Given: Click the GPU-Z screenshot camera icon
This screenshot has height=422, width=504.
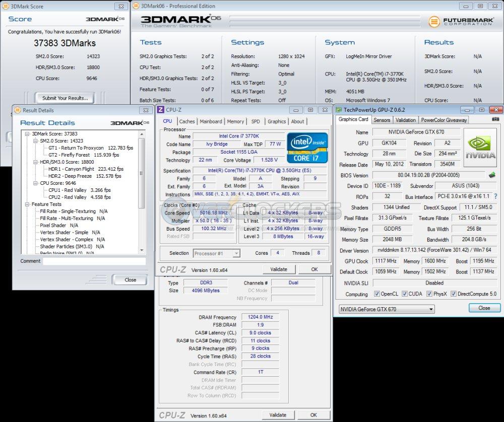Looking at the screenshot, I should point(495,119).
